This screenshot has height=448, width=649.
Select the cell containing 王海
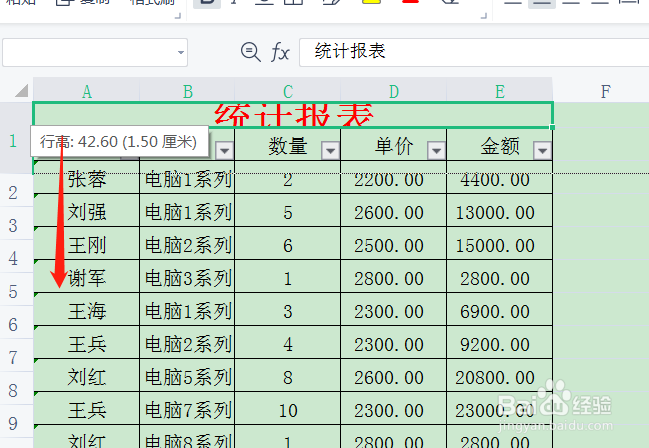[x=87, y=311]
